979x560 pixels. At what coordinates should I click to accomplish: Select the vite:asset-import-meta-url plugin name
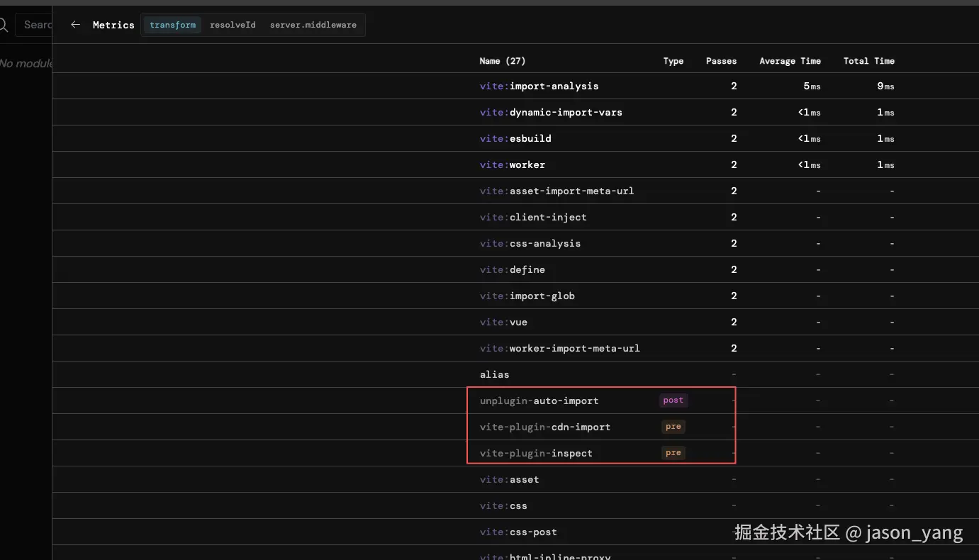click(556, 191)
